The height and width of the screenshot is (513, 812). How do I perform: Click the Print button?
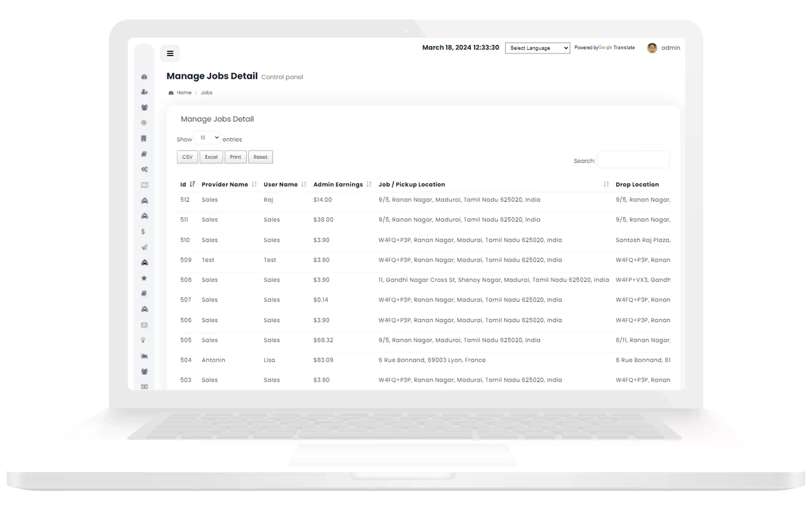click(x=236, y=157)
